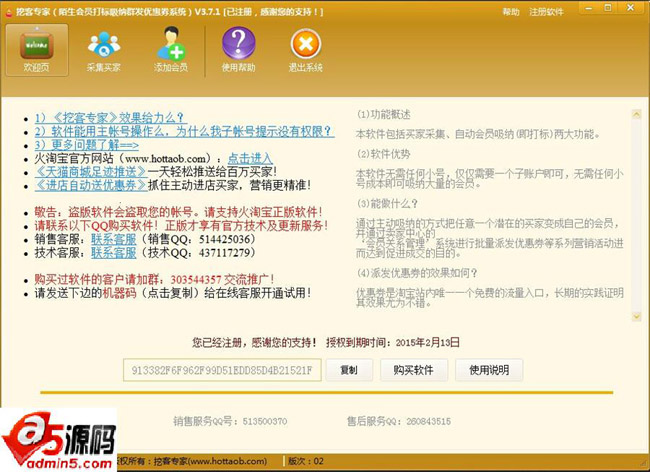Click the text 请联系以下QQ购买软件
The height and width of the screenshot is (472, 650).
(96, 226)
